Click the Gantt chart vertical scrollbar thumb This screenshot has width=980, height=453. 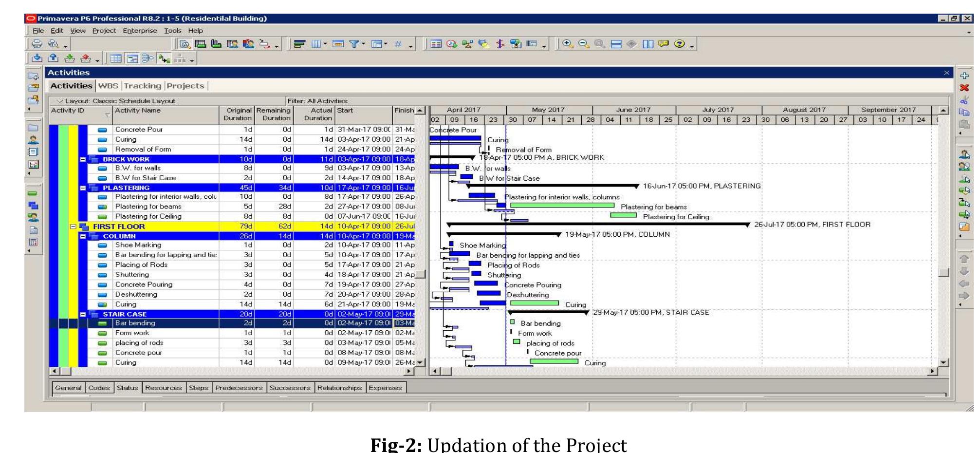pos(943,272)
